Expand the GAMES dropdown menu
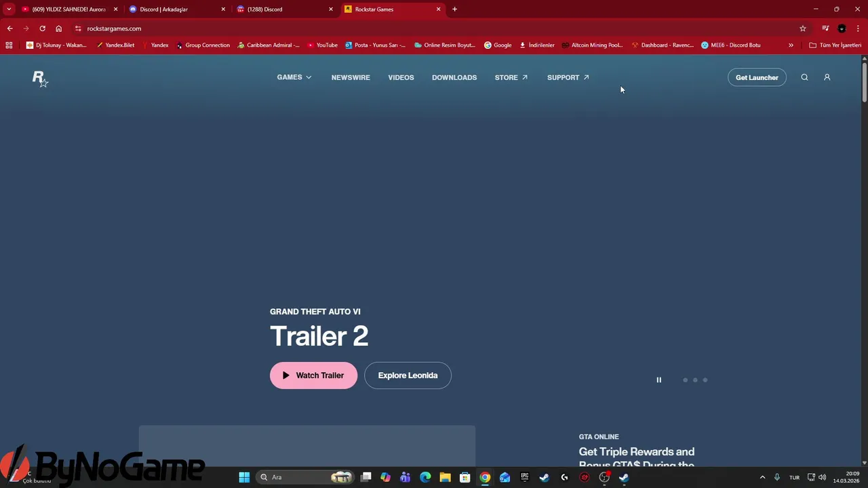 click(294, 77)
